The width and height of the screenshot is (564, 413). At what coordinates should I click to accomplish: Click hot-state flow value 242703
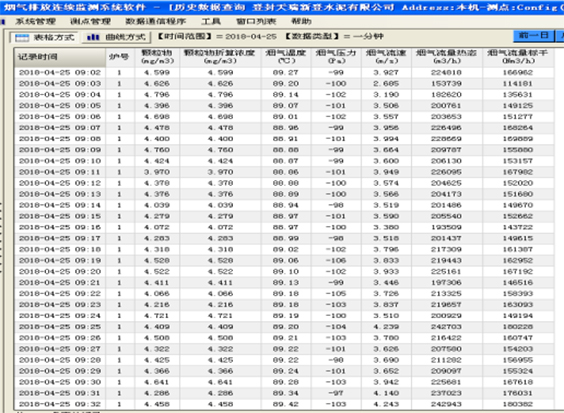coord(446,327)
